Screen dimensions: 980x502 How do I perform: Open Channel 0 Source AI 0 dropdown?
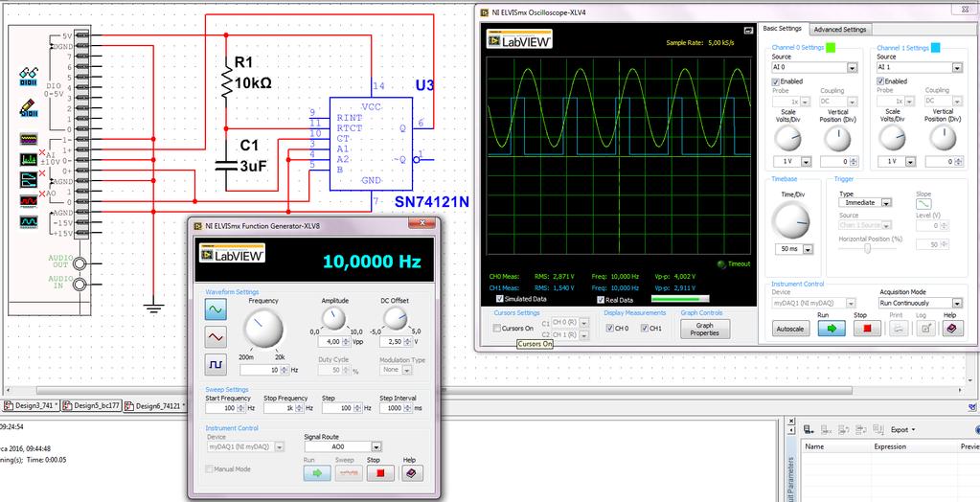tap(852, 67)
